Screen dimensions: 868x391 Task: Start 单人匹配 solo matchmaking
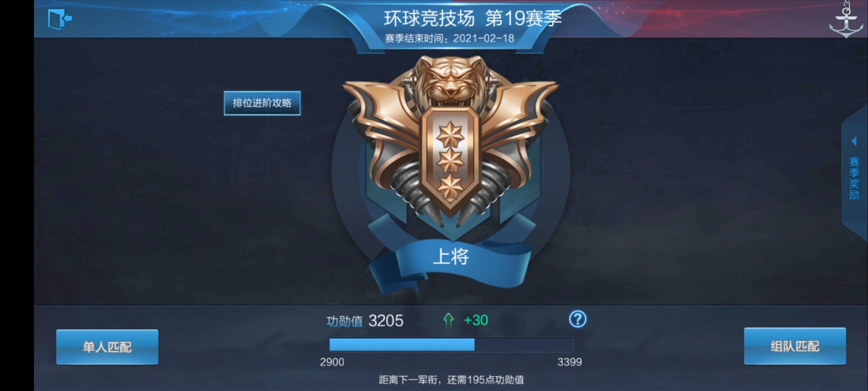pyautogui.click(x=107, y=347)
